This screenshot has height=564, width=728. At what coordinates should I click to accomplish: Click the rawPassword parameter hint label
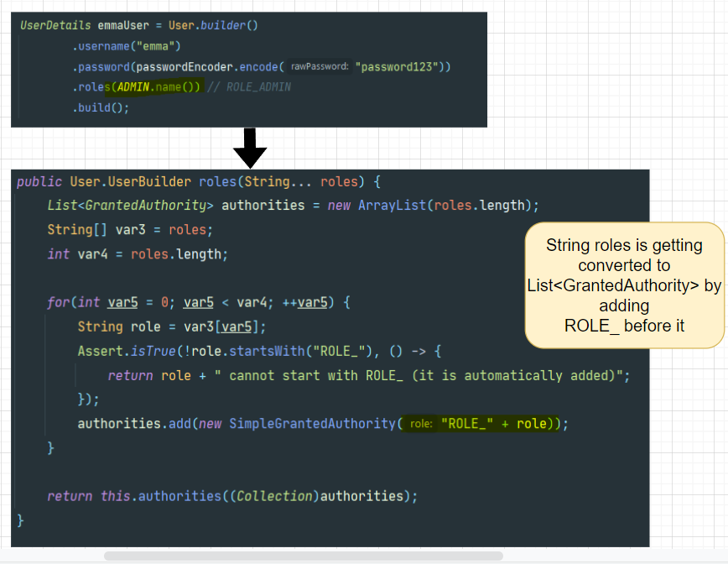coord(320,67)
